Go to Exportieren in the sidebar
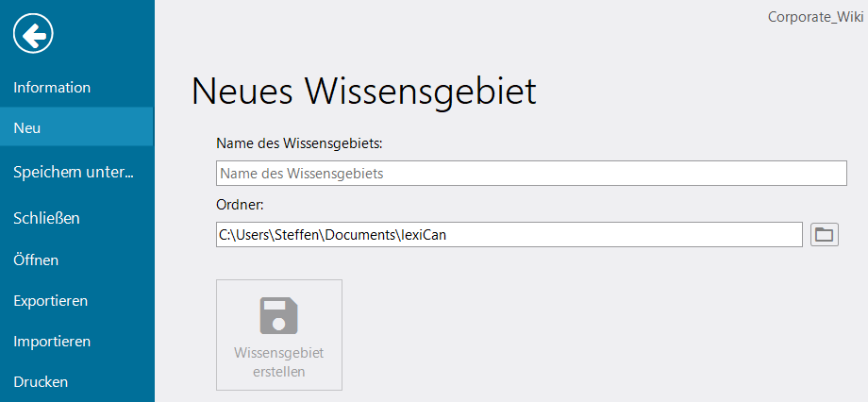This screenshot has width=868, height=402. [50, 301]
